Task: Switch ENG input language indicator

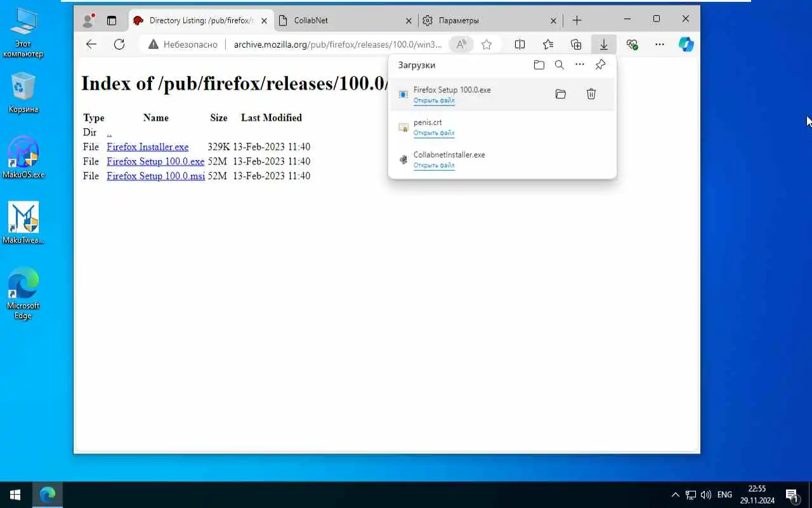Action: (x=724, y=495)
